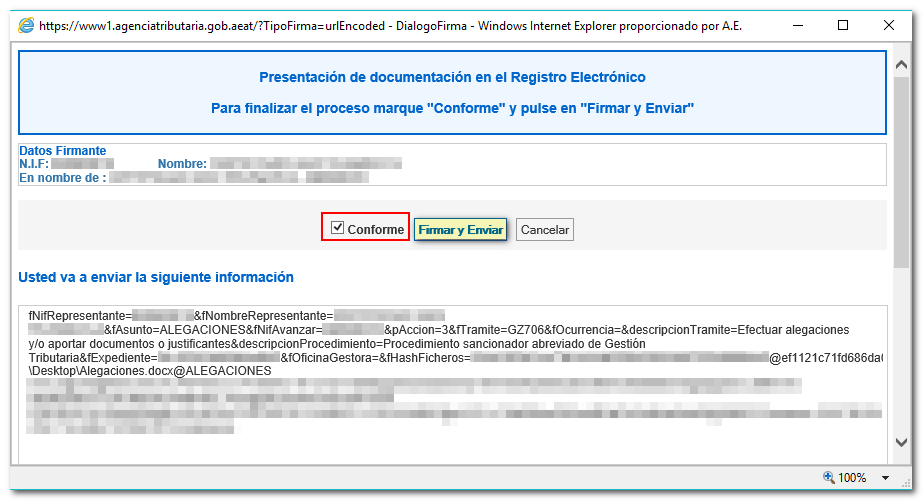Screen dimensions: 923x501
Task: Click the blurred Nombre value
Action: tap(305, 164)
